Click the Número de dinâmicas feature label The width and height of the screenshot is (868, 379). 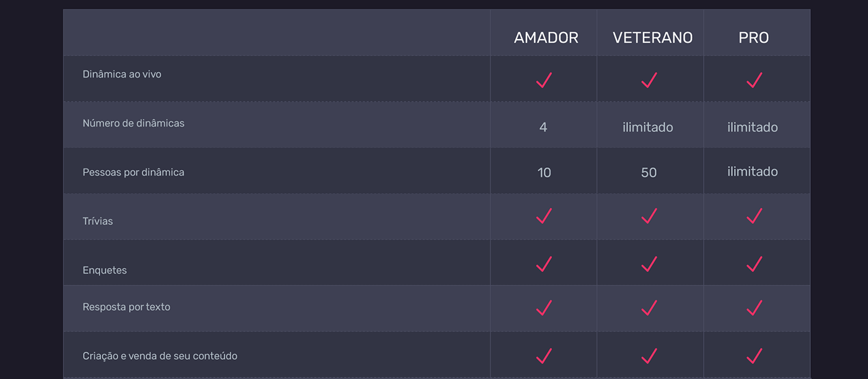click(x=133, y=123)
